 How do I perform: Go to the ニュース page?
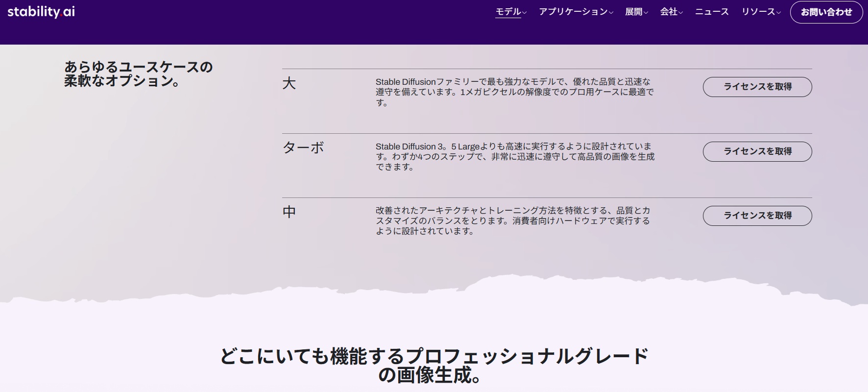(x=712, y=12)
